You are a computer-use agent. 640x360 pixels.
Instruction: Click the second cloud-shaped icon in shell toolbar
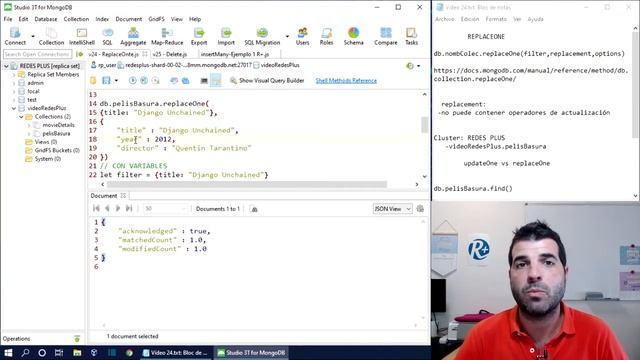click(x=185, y=80)
